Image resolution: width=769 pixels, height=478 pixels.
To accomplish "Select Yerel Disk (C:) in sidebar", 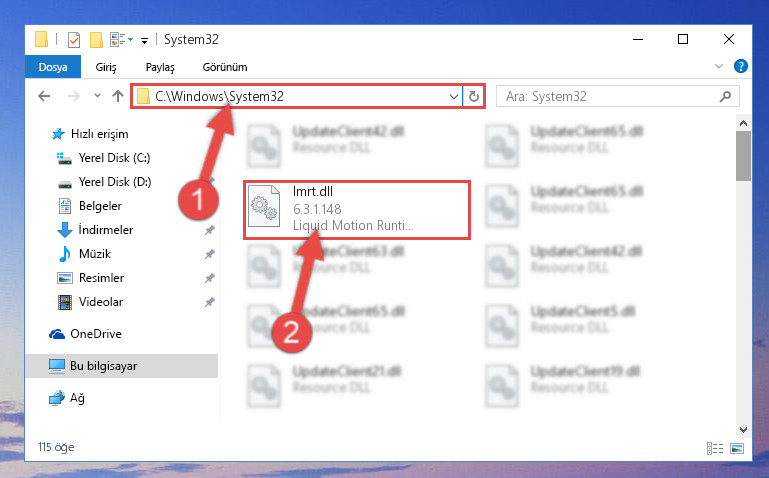I will [x=114, y=158].
